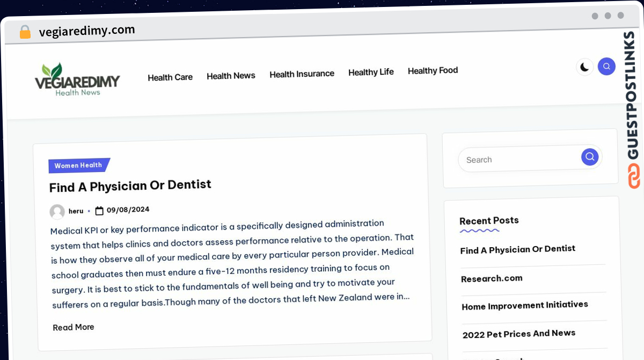Image resolution: width=644 pixels, height=360 pixels.
Task: Open Health Care menu
Action: click(x=170, y=77)
